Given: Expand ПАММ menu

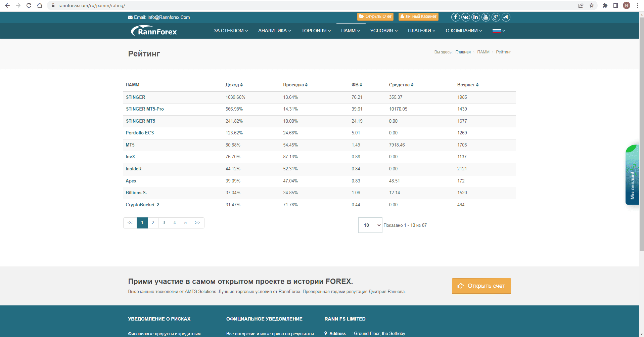Looking at the screenshot, I should pyautogui.click(x=351, y=31).
